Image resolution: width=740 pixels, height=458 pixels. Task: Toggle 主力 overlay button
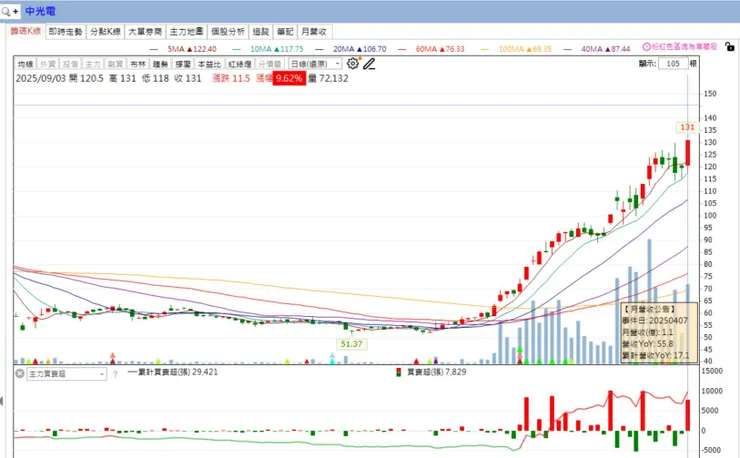click(x=92, y=64)
